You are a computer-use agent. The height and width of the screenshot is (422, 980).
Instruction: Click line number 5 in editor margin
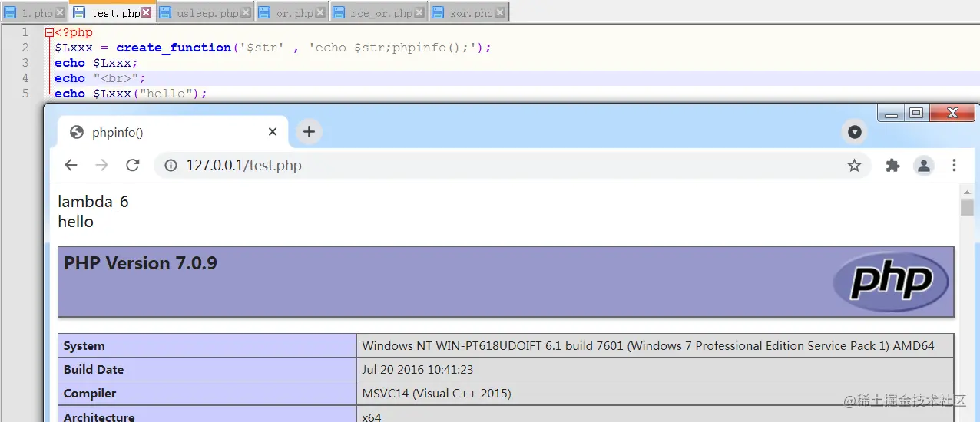(x=25, y=94)
